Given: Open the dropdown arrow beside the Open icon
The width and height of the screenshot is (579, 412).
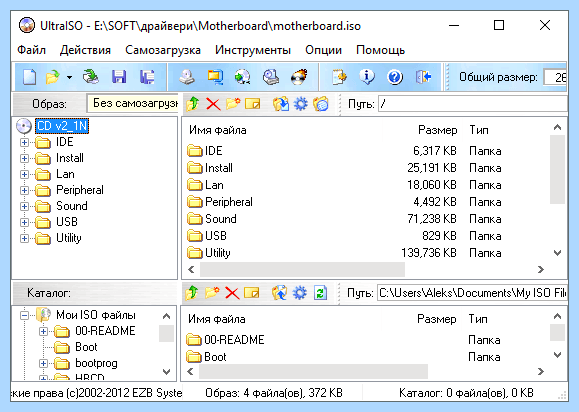Looking at the screenshot, I should (69, 77).
